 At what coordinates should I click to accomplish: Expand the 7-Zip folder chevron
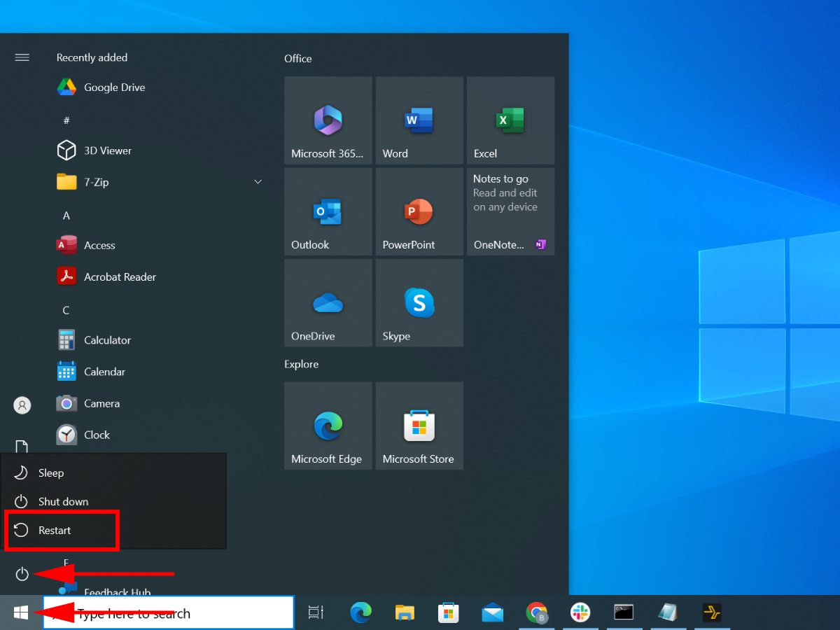pyautogui.click(x=258, y=182)
